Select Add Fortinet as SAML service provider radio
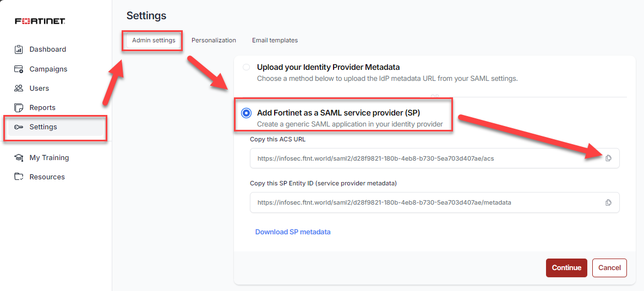 (247, 113)
